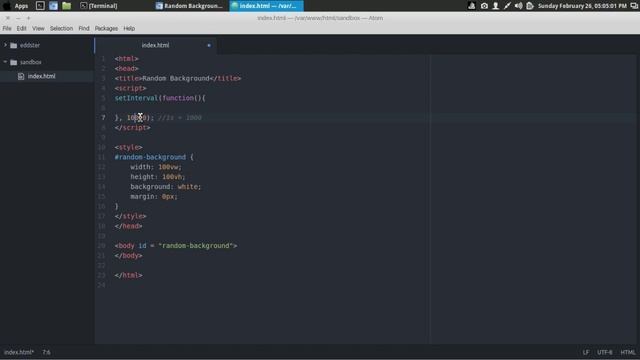Select the eddster project folder
Viewport: 640px width, 360px height.
tap(30, 45)
